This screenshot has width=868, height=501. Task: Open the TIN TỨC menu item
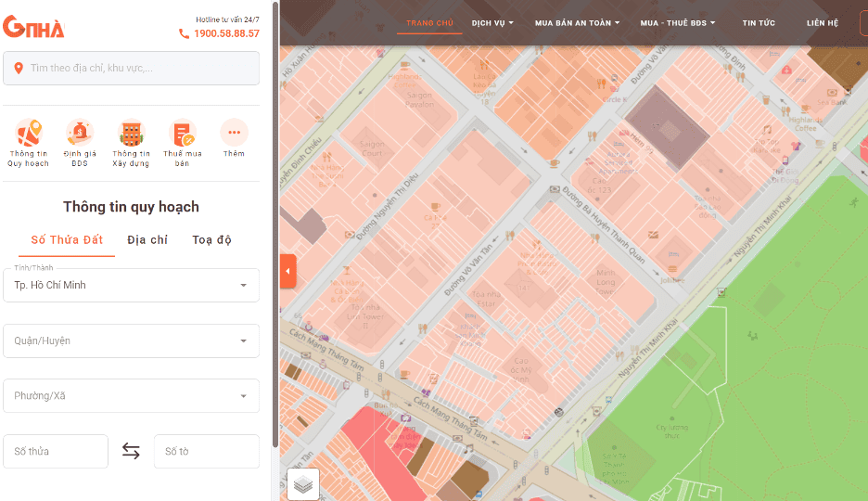[759, 22]
